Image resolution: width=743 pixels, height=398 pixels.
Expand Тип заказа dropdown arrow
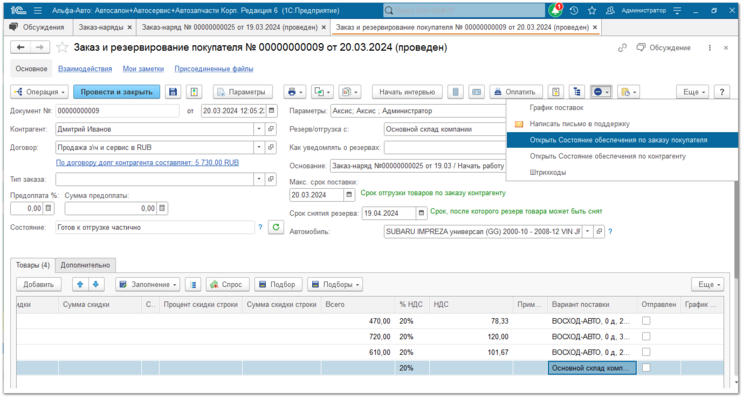[x=259, y=179]
